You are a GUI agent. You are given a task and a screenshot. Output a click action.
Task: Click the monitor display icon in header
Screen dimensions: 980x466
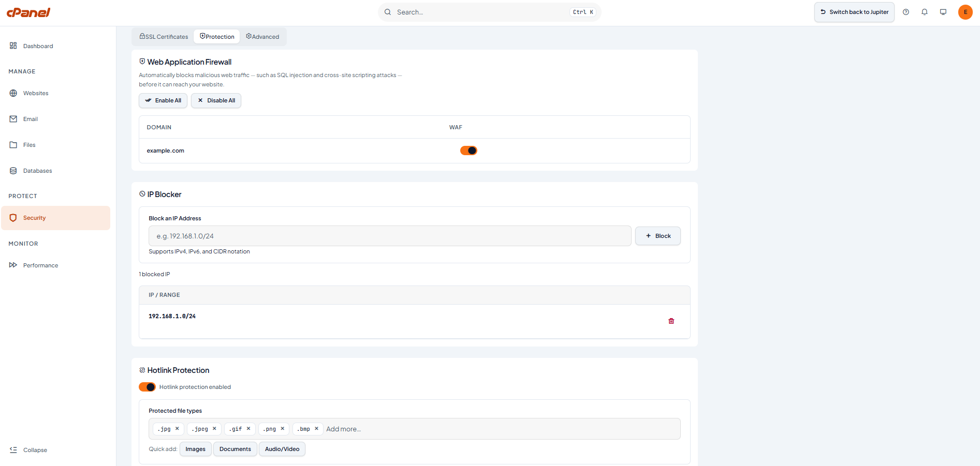point(943,12)
